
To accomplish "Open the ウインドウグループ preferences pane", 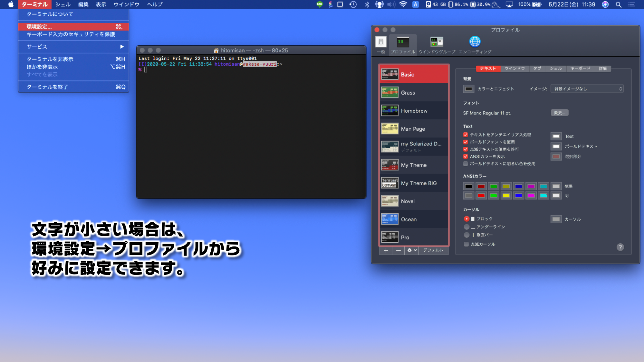I will coord(437,45).
